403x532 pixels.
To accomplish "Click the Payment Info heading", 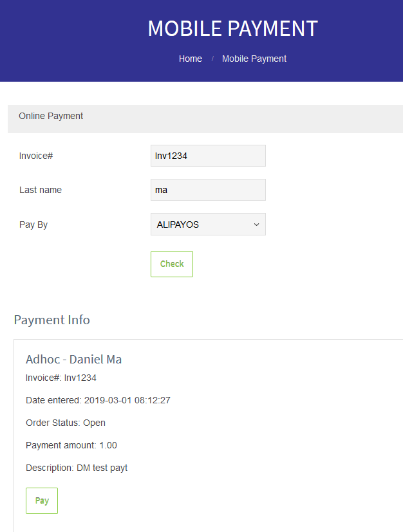I will (x=52, y=320).
